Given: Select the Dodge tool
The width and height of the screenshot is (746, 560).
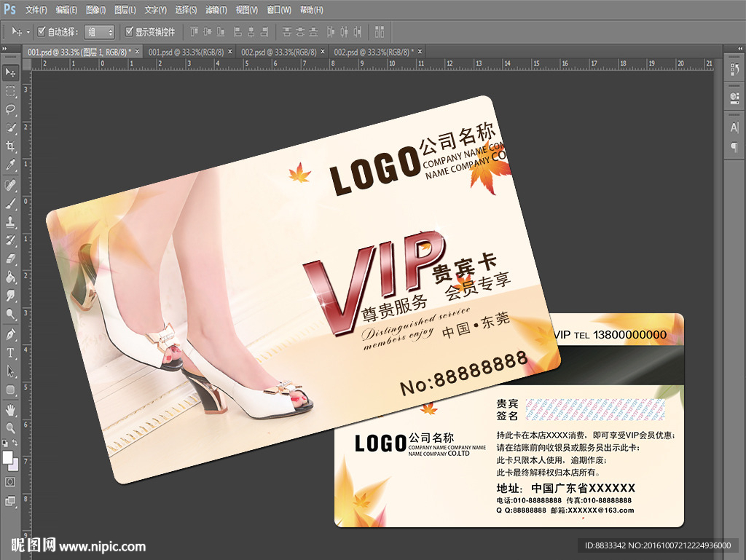Looking at the screenshot, I should click(10, 315).
